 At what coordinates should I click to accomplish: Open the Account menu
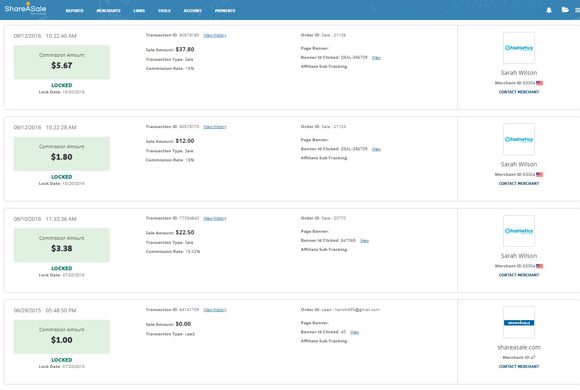(193, 11)
